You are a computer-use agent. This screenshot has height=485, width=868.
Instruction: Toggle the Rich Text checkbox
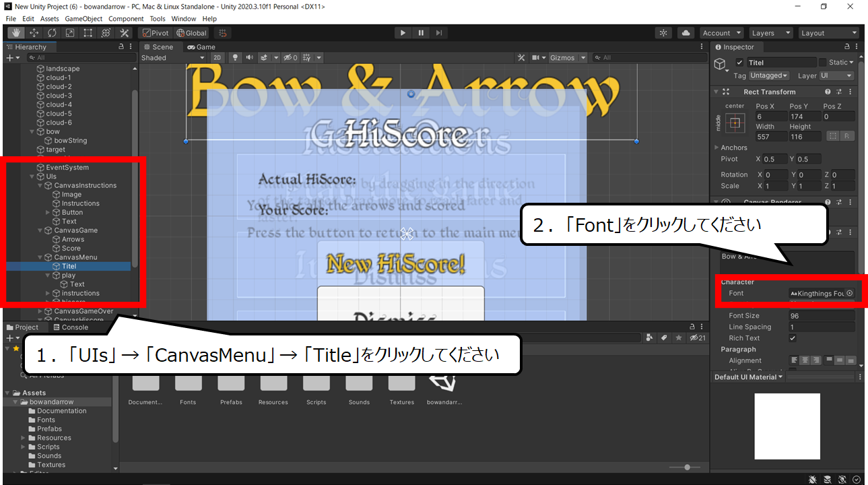[x=793, y=338]
